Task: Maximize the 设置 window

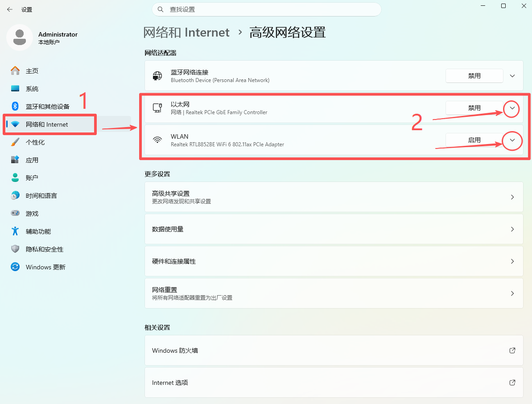Action: click(x=503, y=6)
